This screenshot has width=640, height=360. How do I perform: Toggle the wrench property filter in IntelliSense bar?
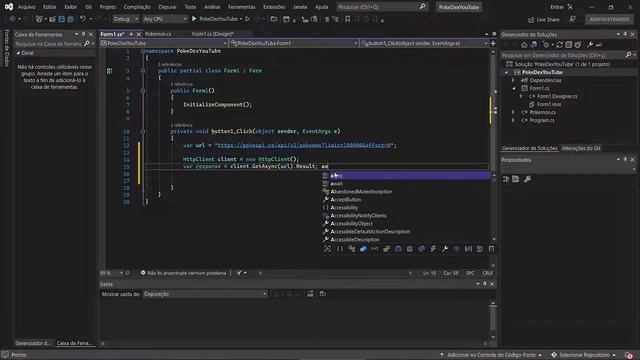[x=445, y=249]
